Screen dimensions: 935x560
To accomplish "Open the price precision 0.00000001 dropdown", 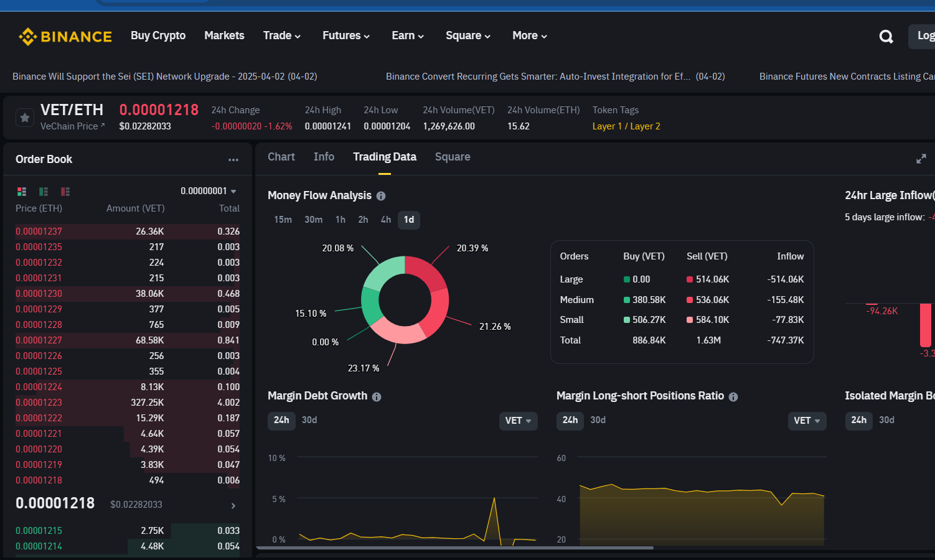I will [209, 191].
